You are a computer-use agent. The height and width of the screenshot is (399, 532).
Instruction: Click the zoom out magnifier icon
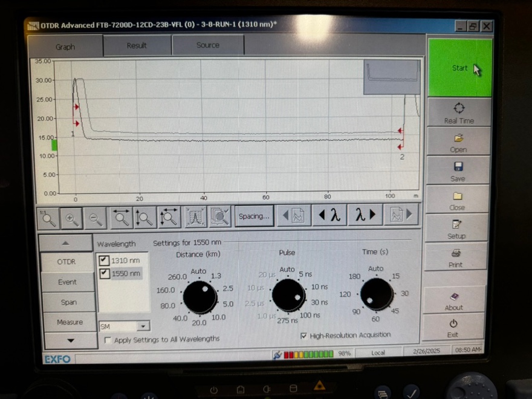click(96, 218)
